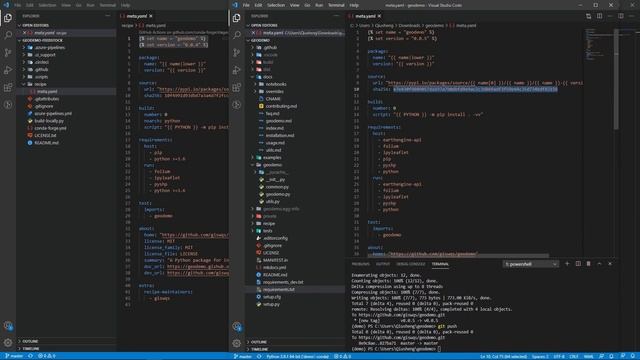Collapse recipe folder in left explorer
The height and width of the screenshot is (360, 640).
pyautogui.click(x=40, y=84)
